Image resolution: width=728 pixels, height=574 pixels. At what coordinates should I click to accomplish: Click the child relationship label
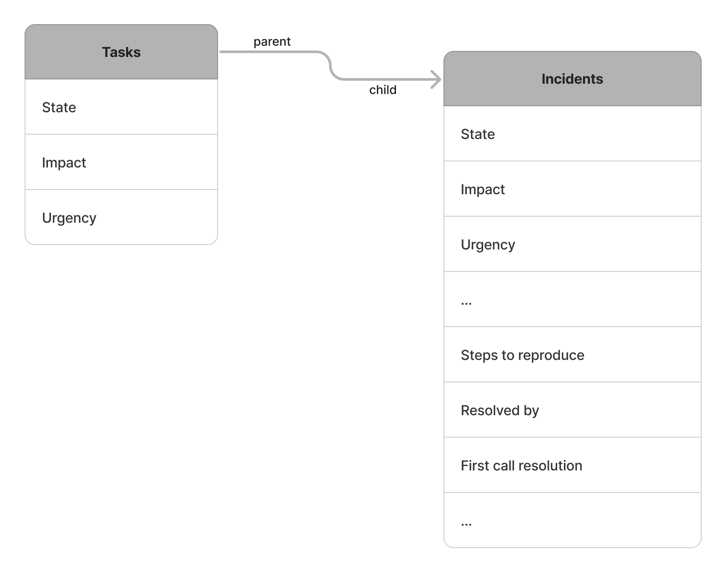383,90
